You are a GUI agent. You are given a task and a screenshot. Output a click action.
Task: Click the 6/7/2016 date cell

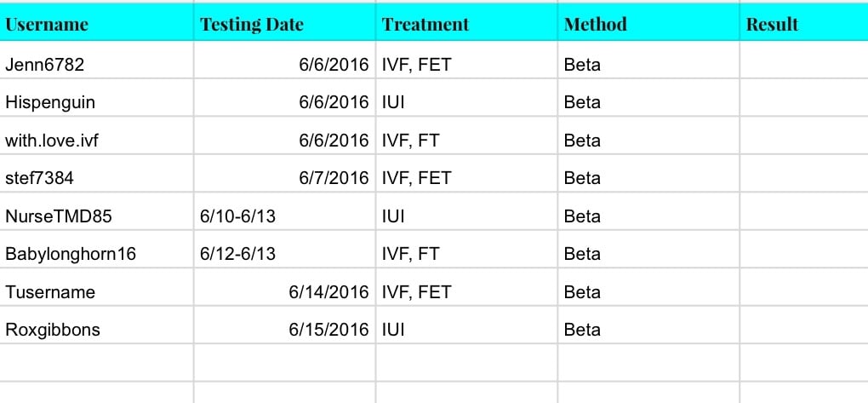click(334, 178)
